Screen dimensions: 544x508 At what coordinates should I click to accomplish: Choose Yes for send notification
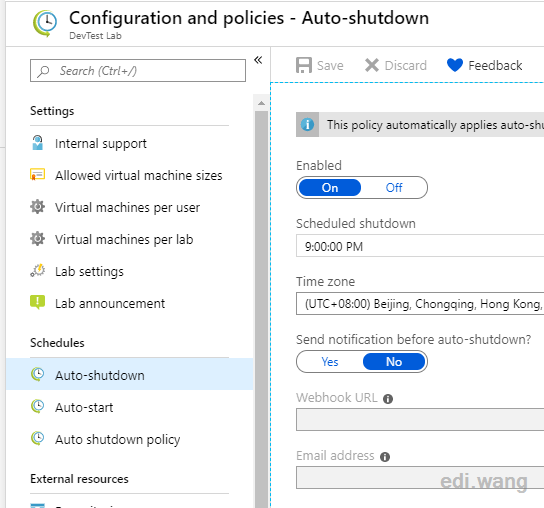330,362
